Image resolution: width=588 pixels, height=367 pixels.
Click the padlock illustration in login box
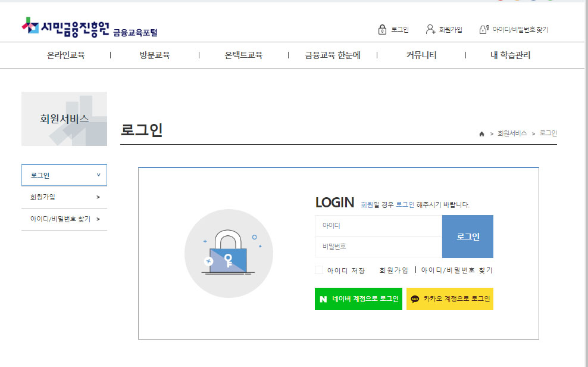(x=229, y=253)
